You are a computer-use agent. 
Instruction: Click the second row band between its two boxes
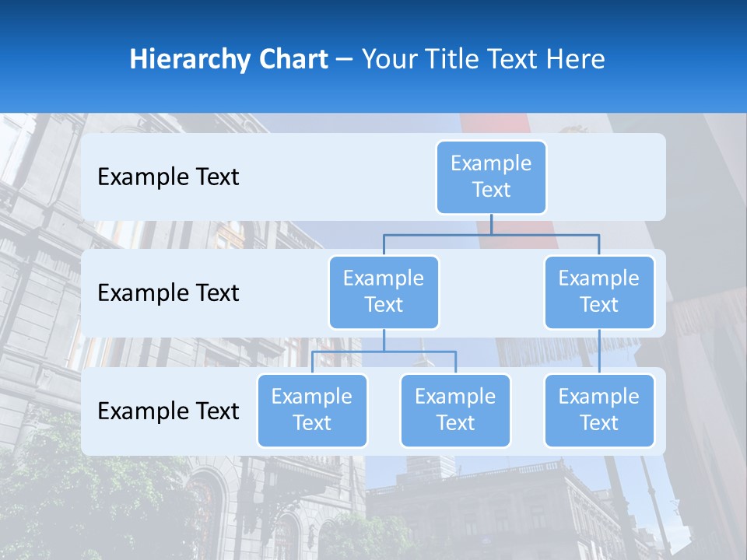coord(491,293)
